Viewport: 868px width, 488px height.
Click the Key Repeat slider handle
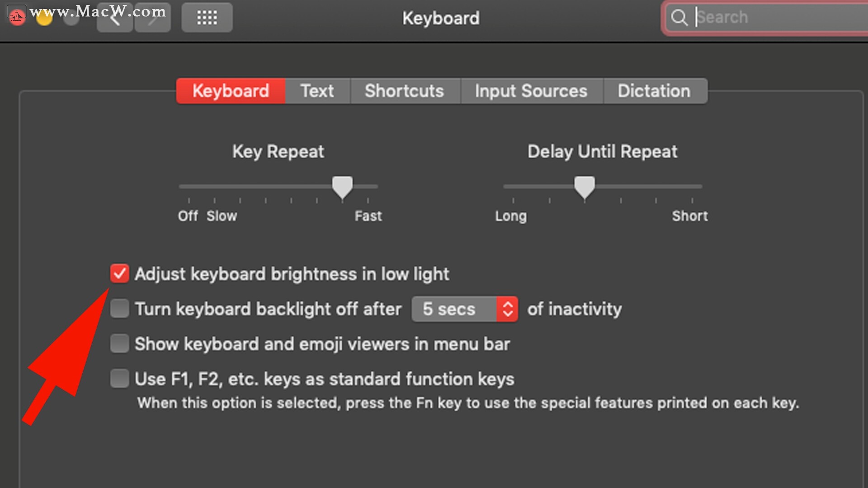tap(342, 187)
